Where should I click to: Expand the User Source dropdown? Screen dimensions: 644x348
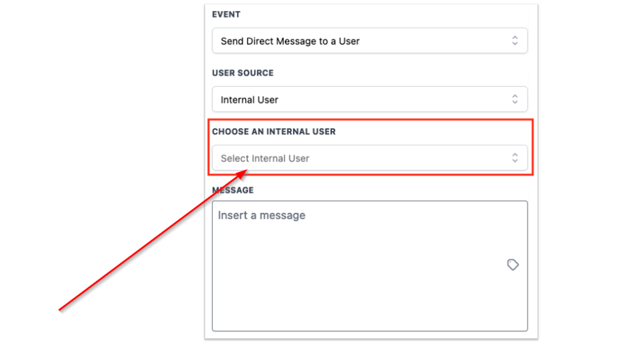[370, 99]
